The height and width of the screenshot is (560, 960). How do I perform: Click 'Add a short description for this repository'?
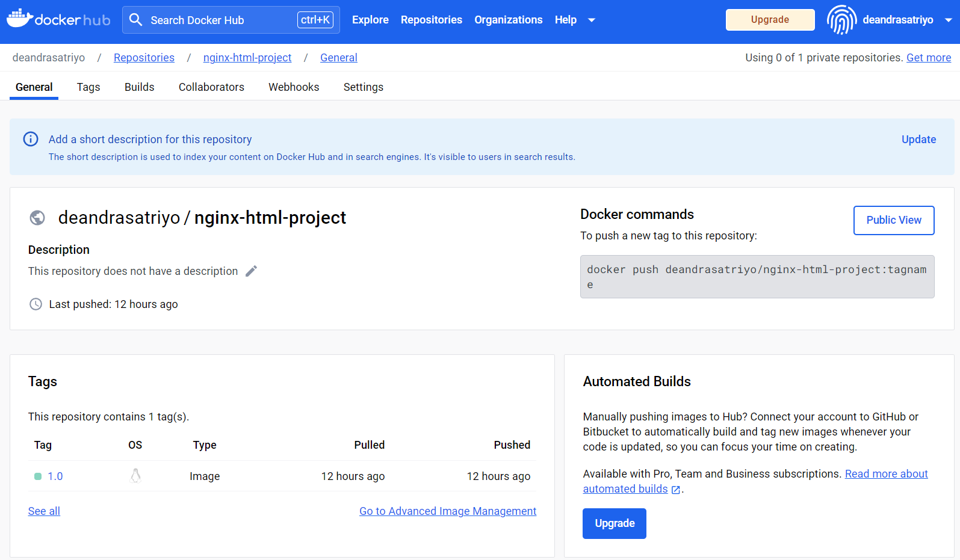(x=150, y=140)
